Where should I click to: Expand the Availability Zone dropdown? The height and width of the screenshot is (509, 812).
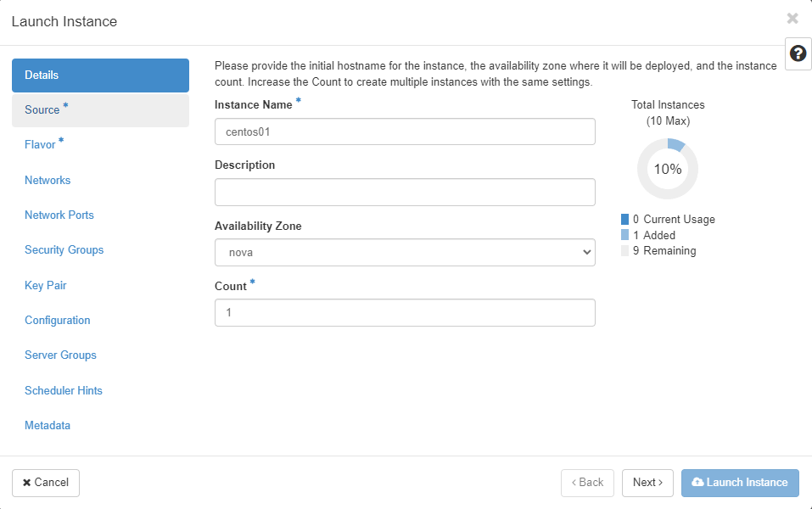pos(405,252)
